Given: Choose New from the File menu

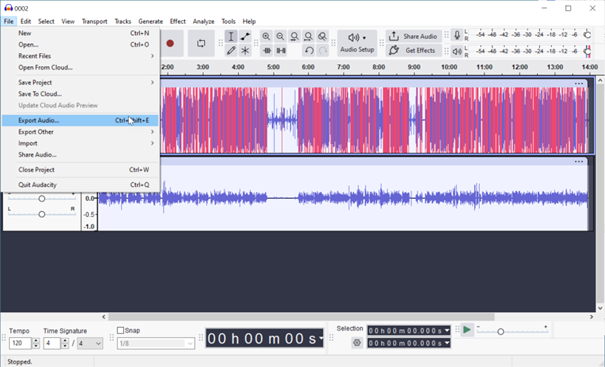Looking at the screenshot, I should coord(80,33).
